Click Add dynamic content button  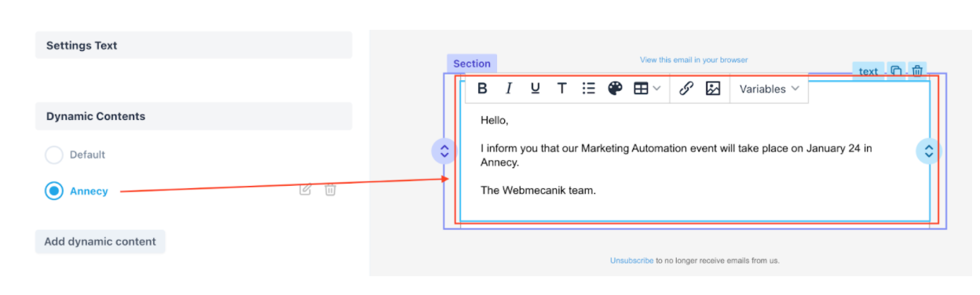[101, 242]
